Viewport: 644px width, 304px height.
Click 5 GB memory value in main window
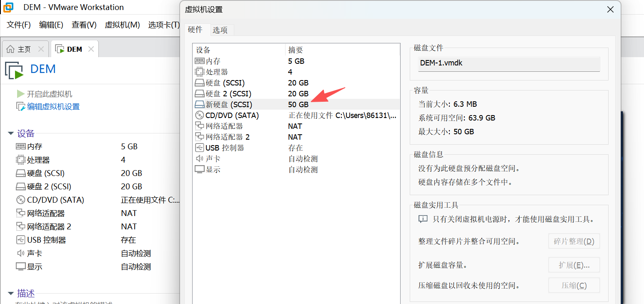129,146
